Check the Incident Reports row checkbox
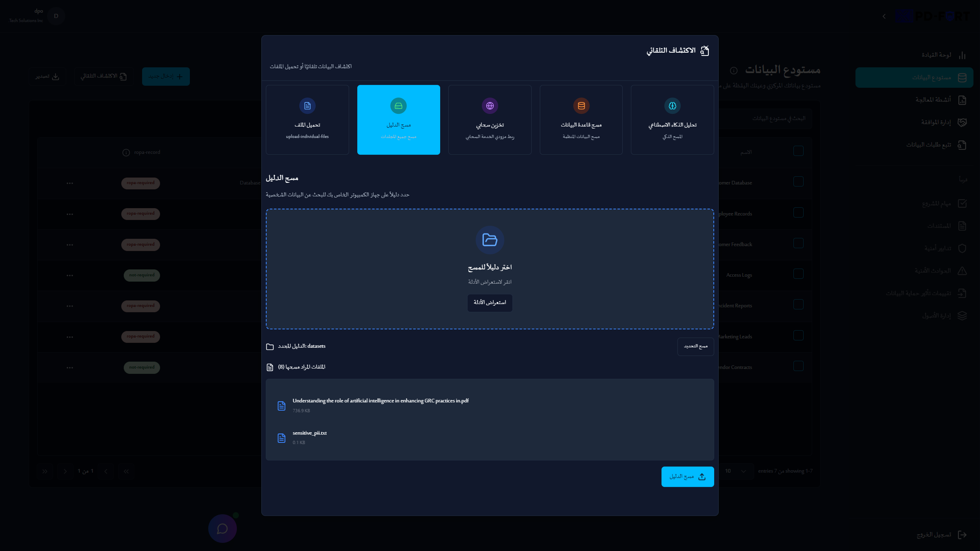 pos(798,304)
